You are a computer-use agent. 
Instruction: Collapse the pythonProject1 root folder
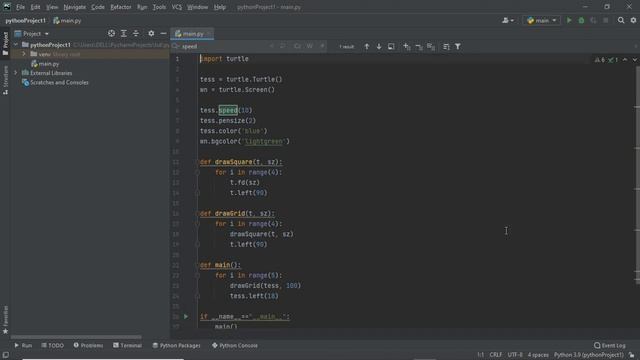16,44
